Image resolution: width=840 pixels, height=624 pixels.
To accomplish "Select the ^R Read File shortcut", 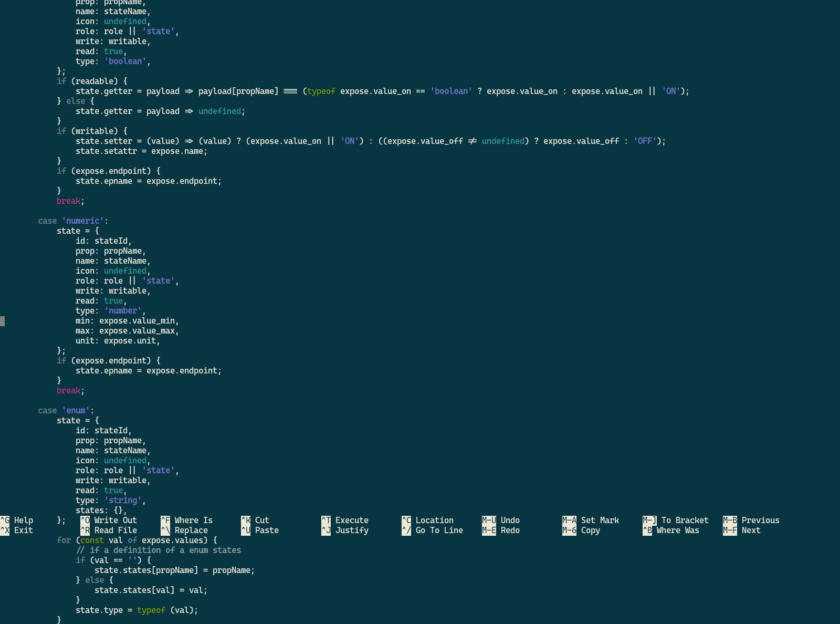I will 109,531.
